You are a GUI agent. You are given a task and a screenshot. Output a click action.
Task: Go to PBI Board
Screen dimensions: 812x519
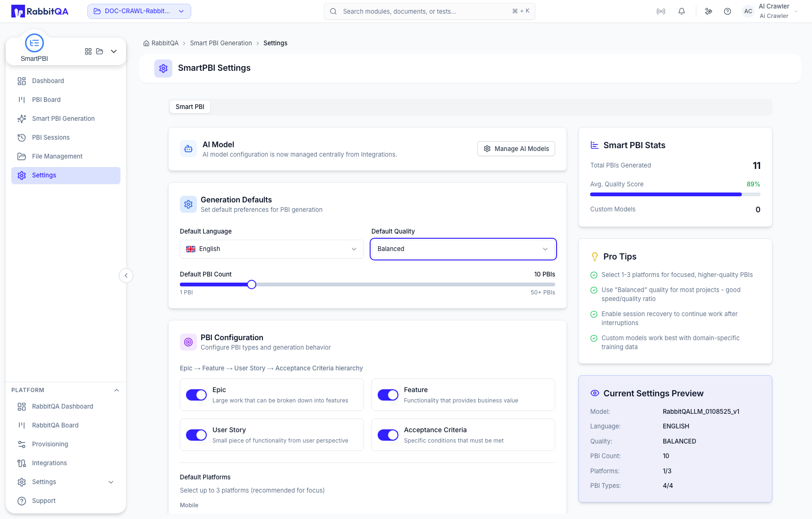coord(66,100)
